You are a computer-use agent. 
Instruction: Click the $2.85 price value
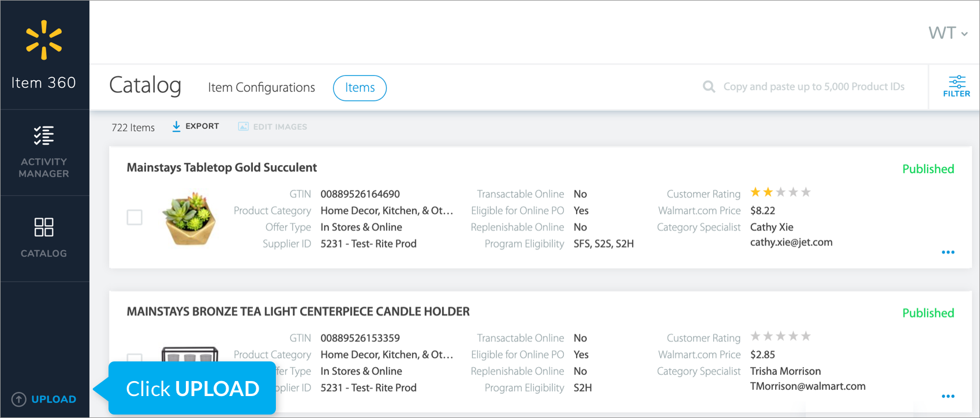(x=762, y=354)
